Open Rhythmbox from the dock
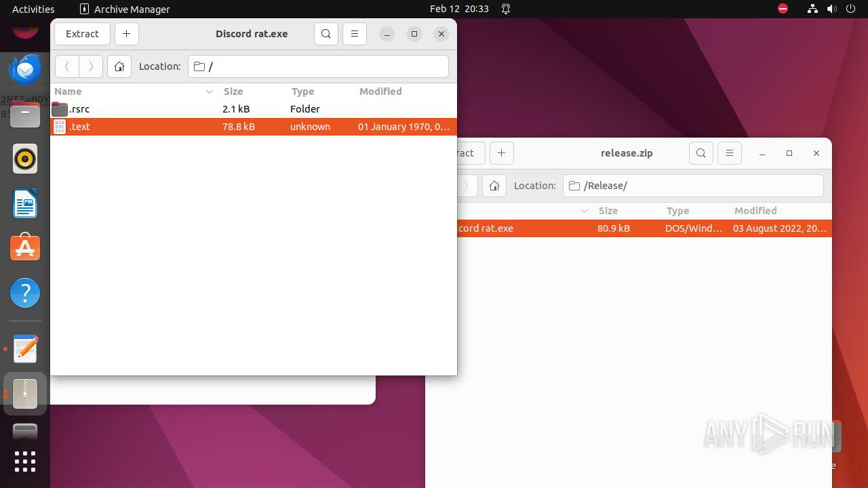868x488 pixels. [x=25, y=159]
